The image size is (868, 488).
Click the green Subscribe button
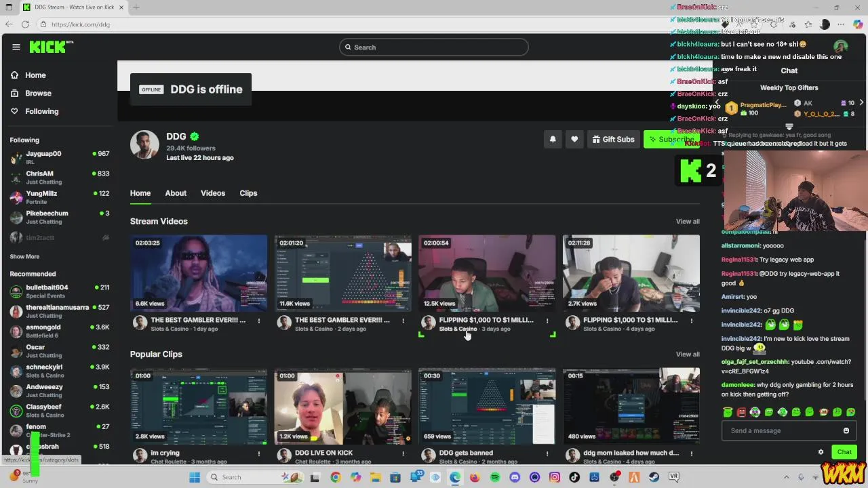coord(671,140)
